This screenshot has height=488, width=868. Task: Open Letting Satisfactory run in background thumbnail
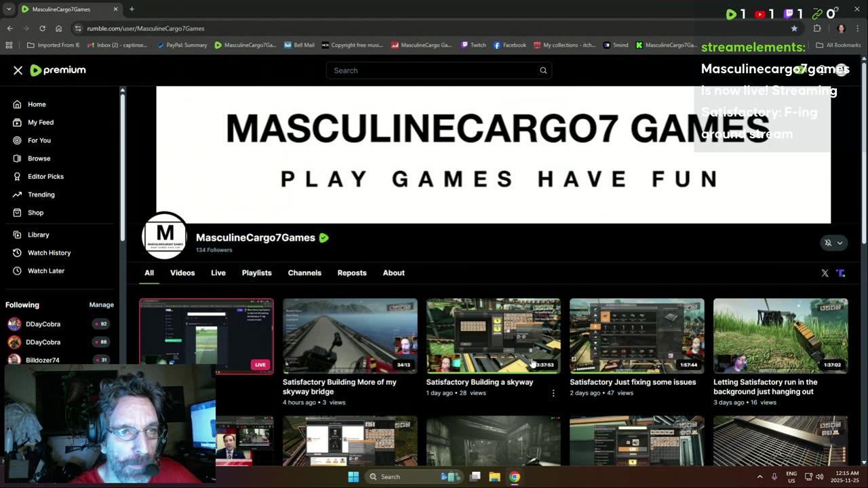pyautogui.click(x=781, y=336)
